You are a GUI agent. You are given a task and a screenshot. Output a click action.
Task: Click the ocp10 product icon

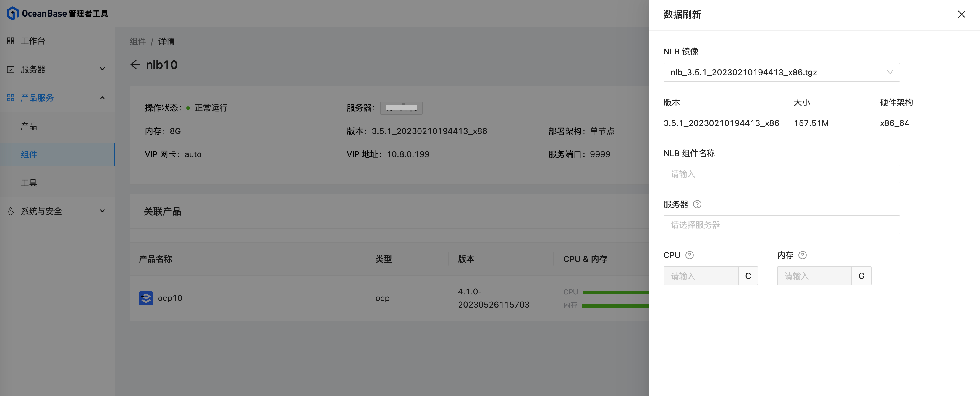[146, 298]
